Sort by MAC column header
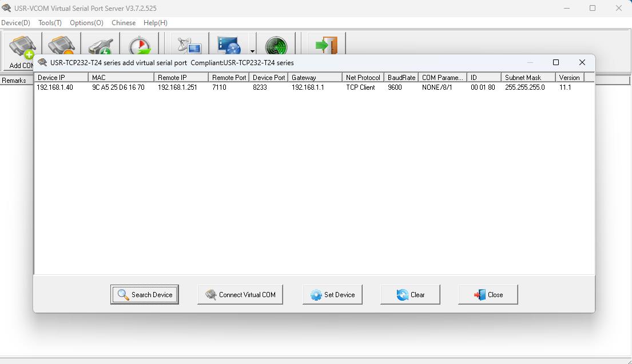 [121, 77]
